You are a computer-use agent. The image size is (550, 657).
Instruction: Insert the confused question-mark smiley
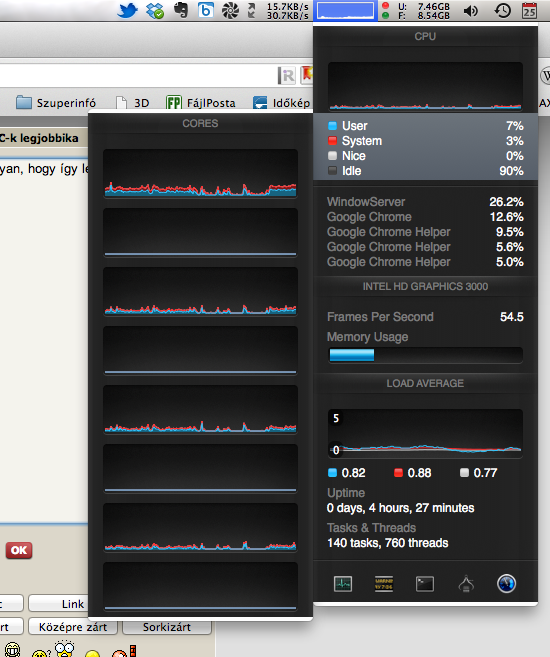tap(41, 652)
